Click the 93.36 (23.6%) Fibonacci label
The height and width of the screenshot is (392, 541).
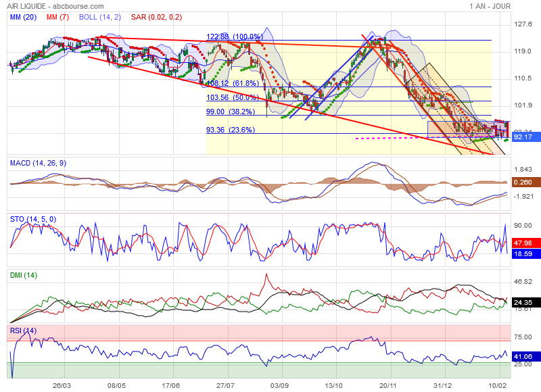(231, 130)
